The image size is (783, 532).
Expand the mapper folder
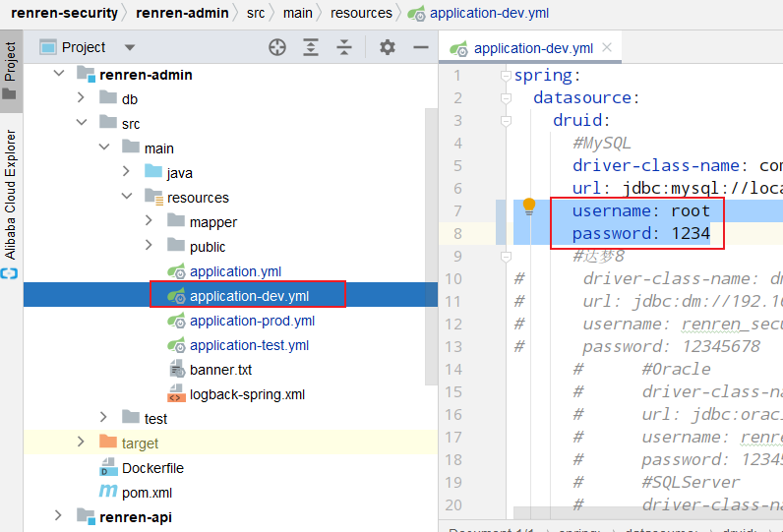point(149,220)
